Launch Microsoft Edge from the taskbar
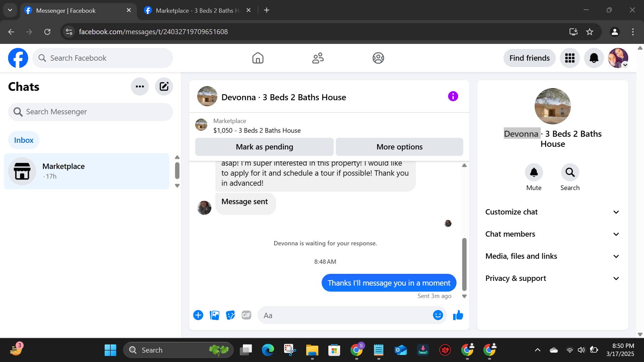Screen dimensions: 644x362 click(268, 350)
